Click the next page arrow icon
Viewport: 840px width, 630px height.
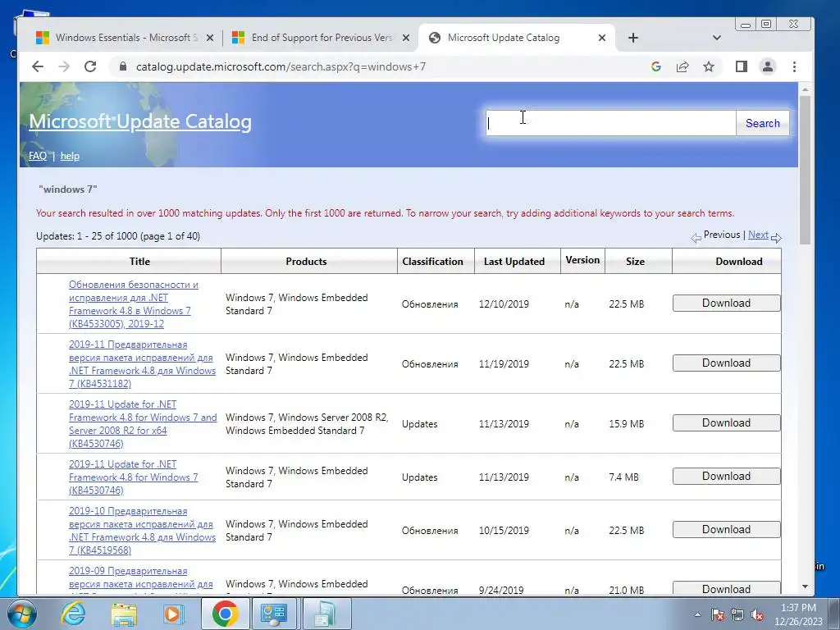point(776,238)
